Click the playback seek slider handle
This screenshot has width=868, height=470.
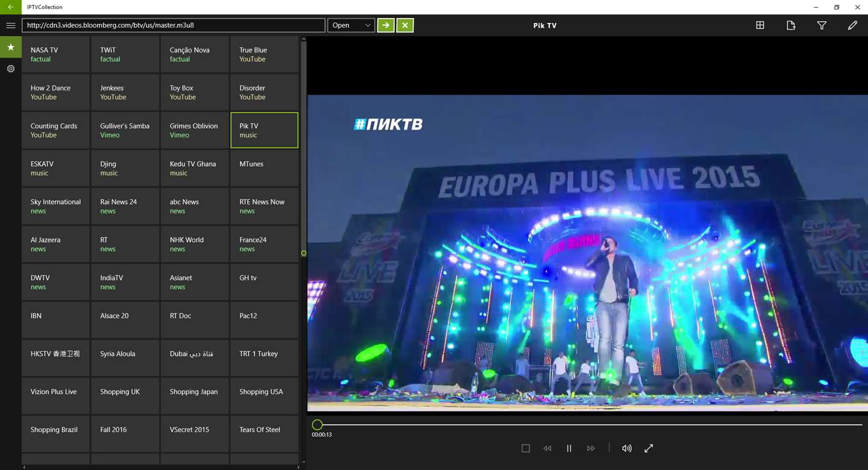pyautogui.click(x=317, y=425)
